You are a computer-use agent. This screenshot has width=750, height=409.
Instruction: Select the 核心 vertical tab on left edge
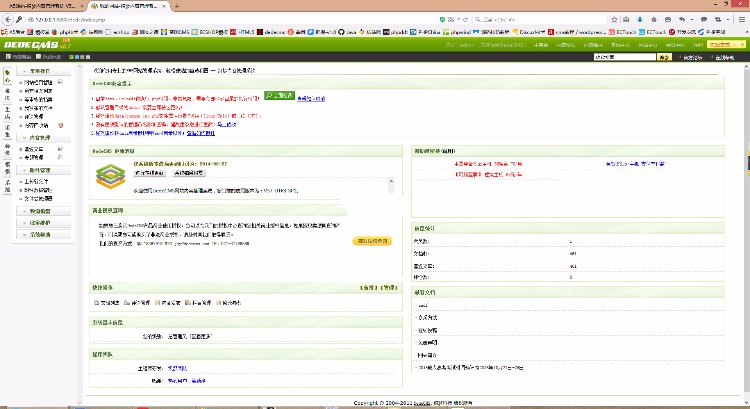(x=7, y=76)
